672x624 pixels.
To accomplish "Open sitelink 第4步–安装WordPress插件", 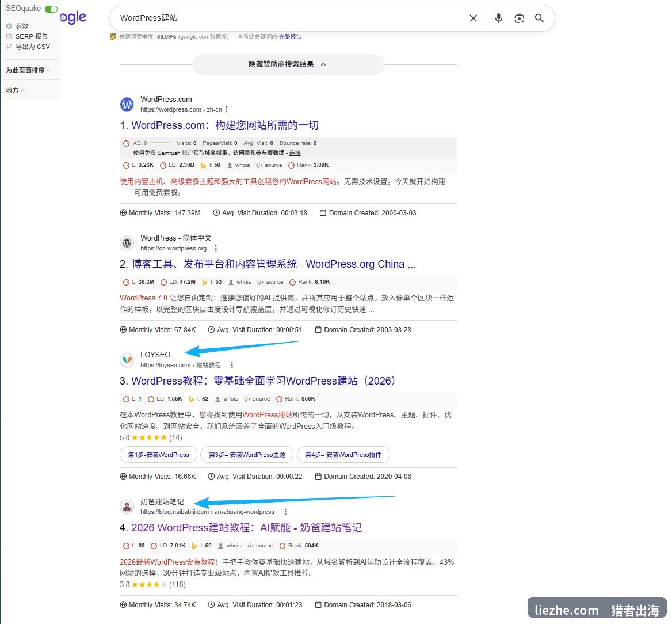I will coord(343,455).
